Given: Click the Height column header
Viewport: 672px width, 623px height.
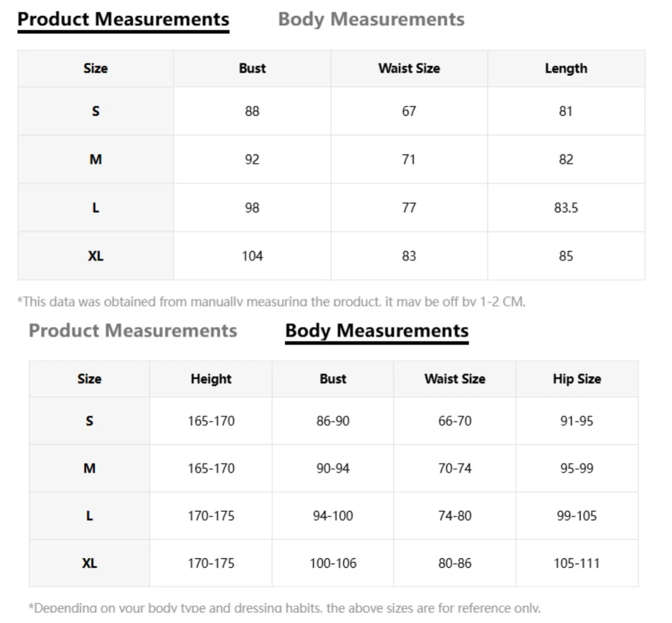Looking at the screenshot, I should (211, 379).
